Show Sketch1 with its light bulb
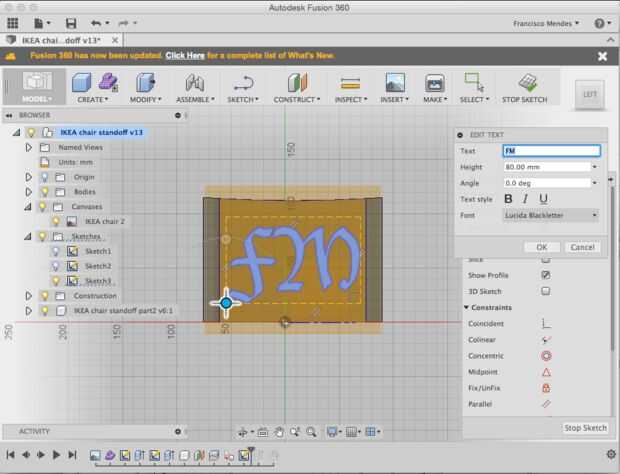 click(x=56, y=251)
